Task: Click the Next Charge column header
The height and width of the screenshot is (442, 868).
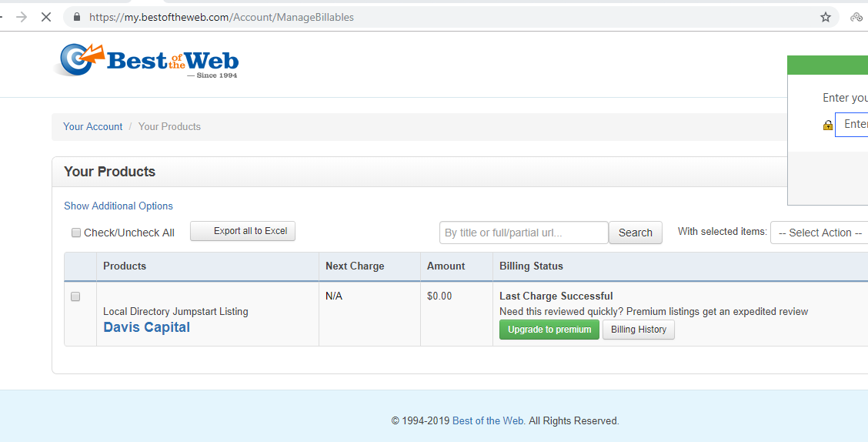Action: 355,266
